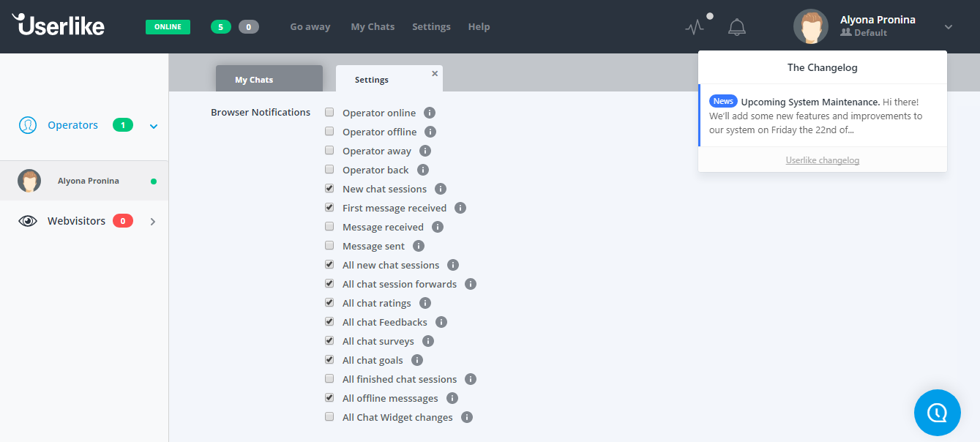Show info for Operator offline
Image resolution: width=980 pixels, height=442 pixels.
(x=430, y=132)
